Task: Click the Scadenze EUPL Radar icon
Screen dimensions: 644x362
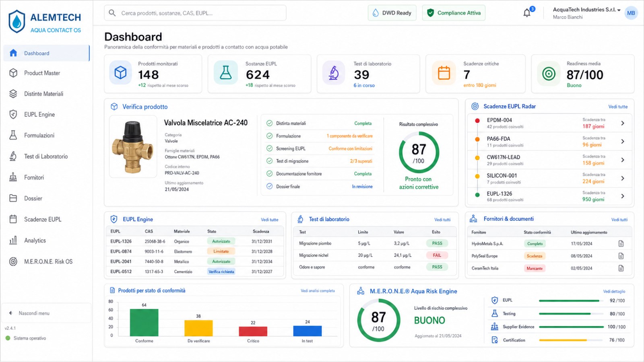Action: coord(475,106)
